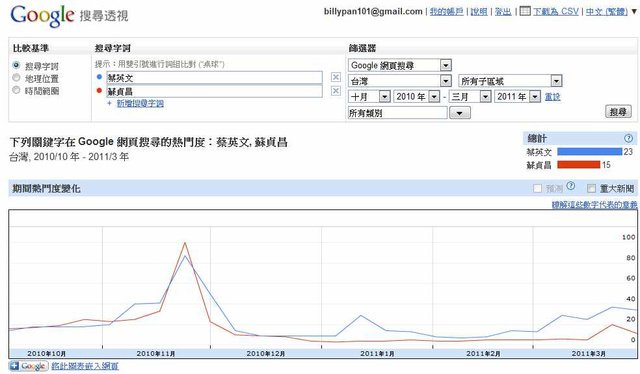This screenshot has height=374, width=640.
Task: Click the 重設 reset link
Action: pyautogui.click(x=552, y=97)
